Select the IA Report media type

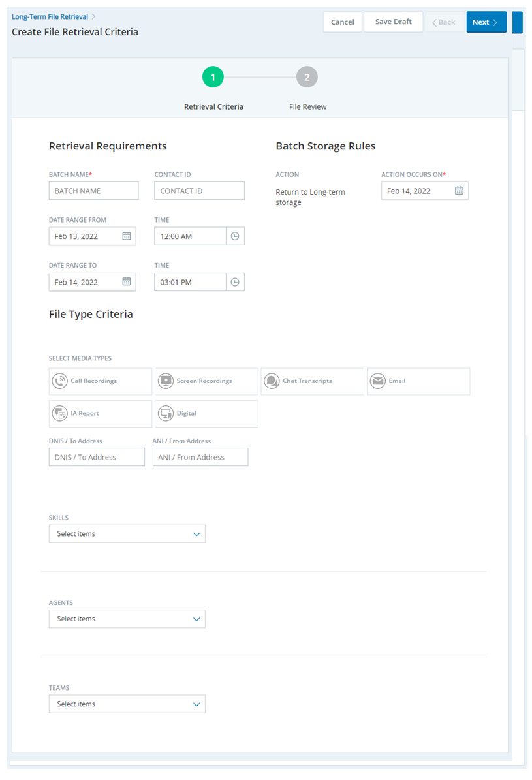coord(100,413)
